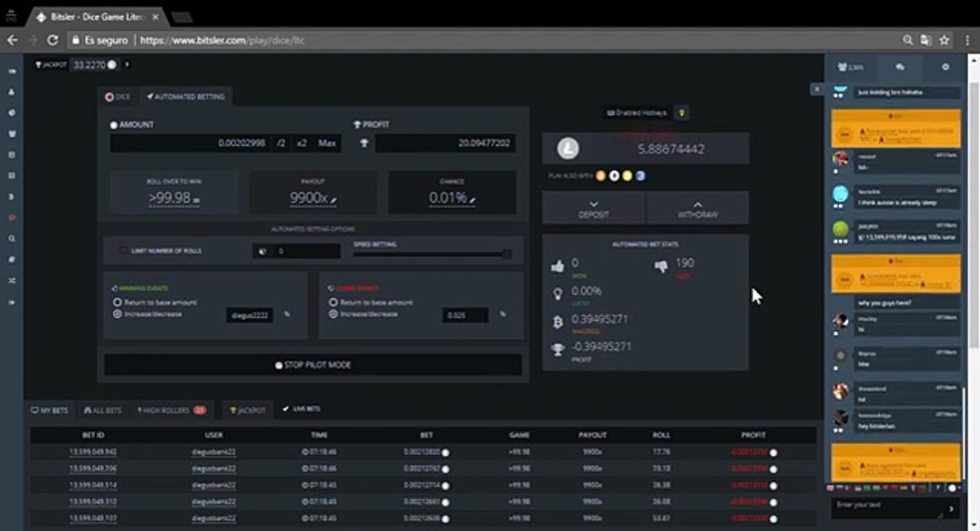The image size is (980, 531).
Task: Bookmark this page with the star icon
Action: (x=945, y=40)
